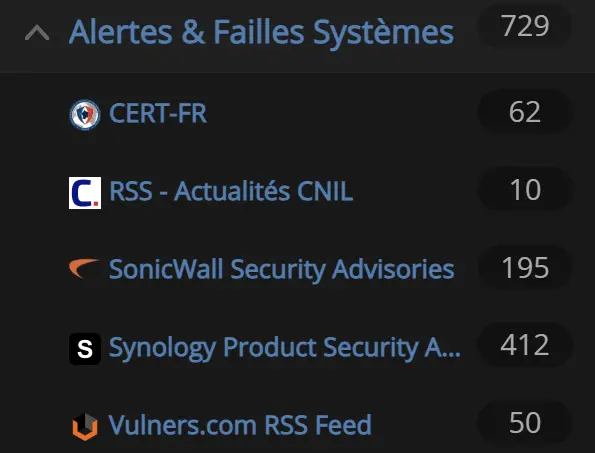The width and height of the screenshot is (595, 453).
Task: Collapse the Alertes & Failles Systèmes category
Action: [37, 33]
